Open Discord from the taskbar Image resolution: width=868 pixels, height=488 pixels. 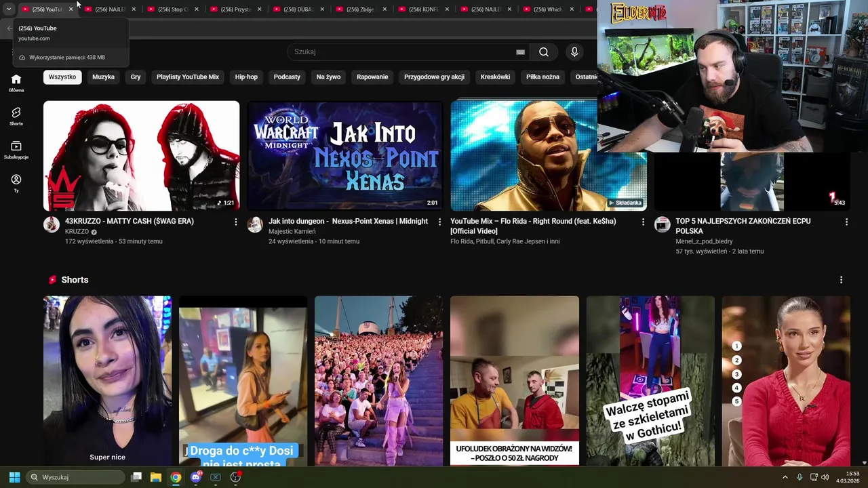click(x=196, y=477)
